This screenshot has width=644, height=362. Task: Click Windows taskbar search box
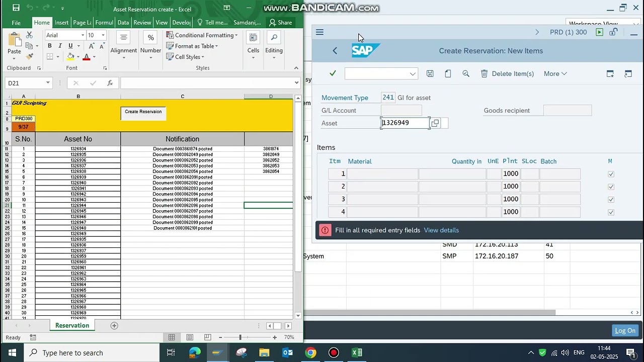tap(92, 352)
